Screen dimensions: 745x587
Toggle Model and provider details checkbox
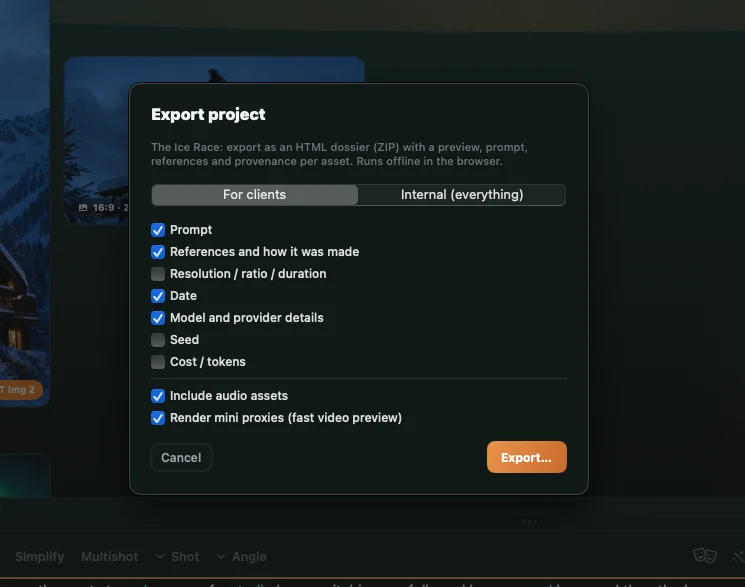158,318
